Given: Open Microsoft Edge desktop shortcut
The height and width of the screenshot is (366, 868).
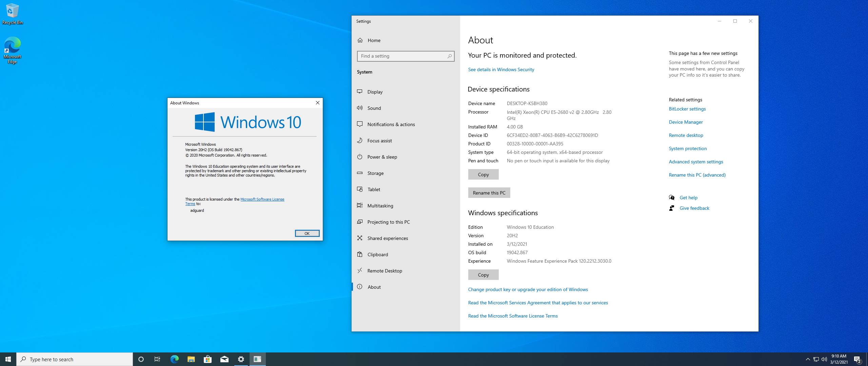Looking at the screenshot, I should (13, 50).
